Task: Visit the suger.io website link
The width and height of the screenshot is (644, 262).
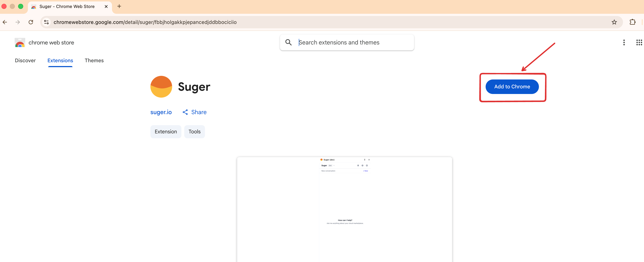Action: (x=161, y=112)
